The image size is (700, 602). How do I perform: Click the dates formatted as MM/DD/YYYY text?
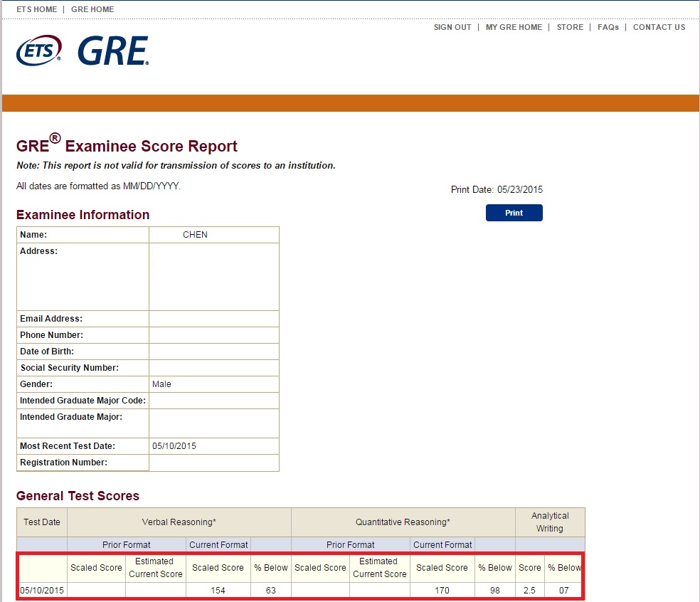[99, 186]
